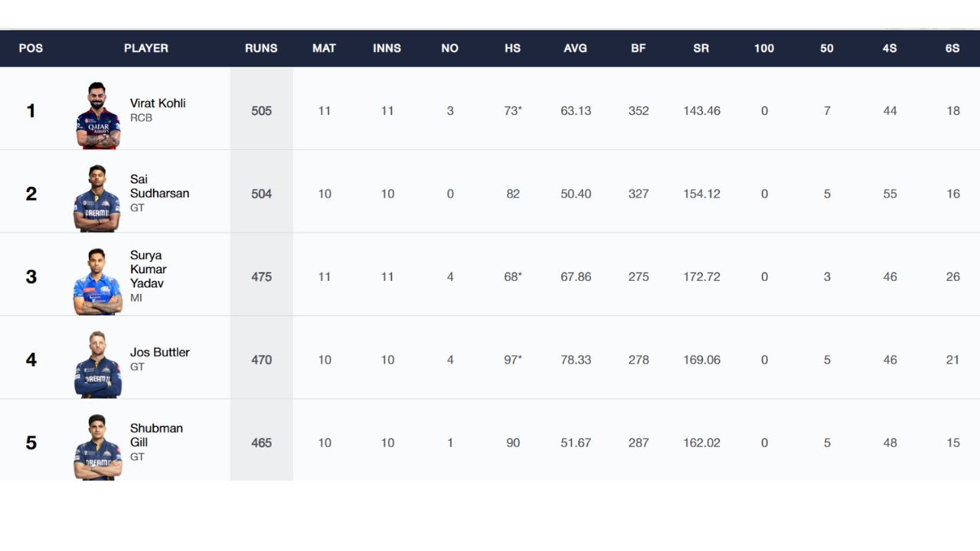Click Virat Kohli's player photo
This screenshot has width=980, height=551.
(98, 115)
